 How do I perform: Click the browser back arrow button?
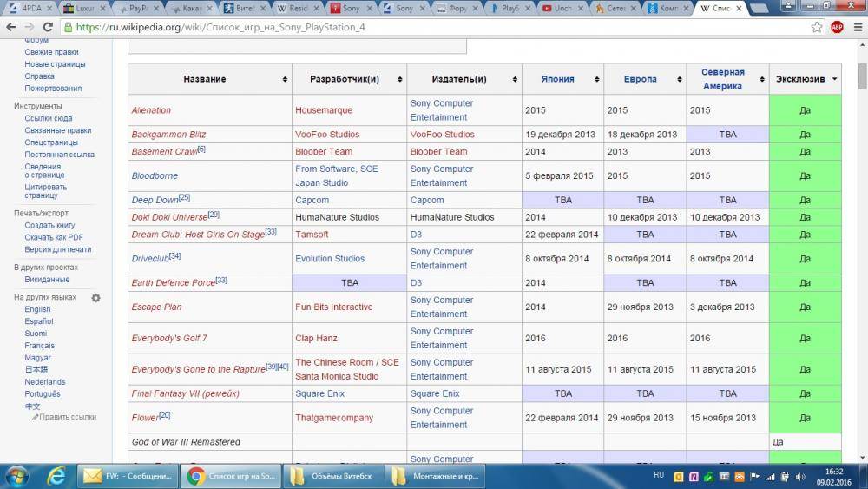pyautogui.click(x=11, y=27)
